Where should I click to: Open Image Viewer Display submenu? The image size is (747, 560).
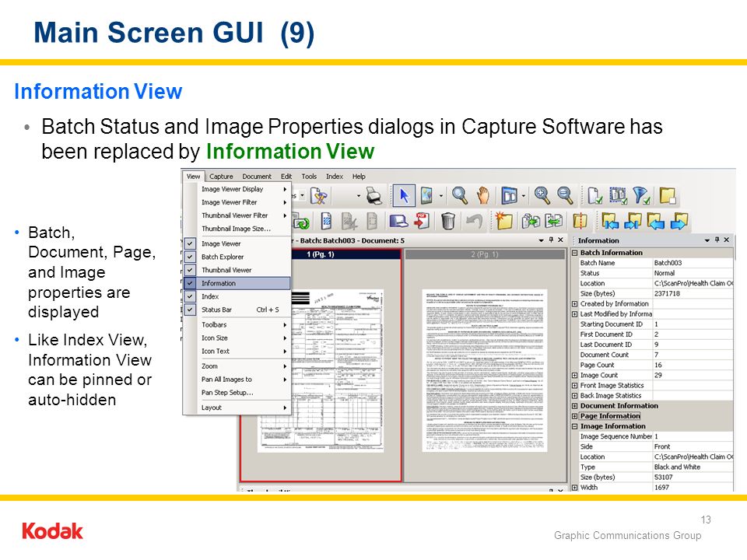(x=237, y=189)
